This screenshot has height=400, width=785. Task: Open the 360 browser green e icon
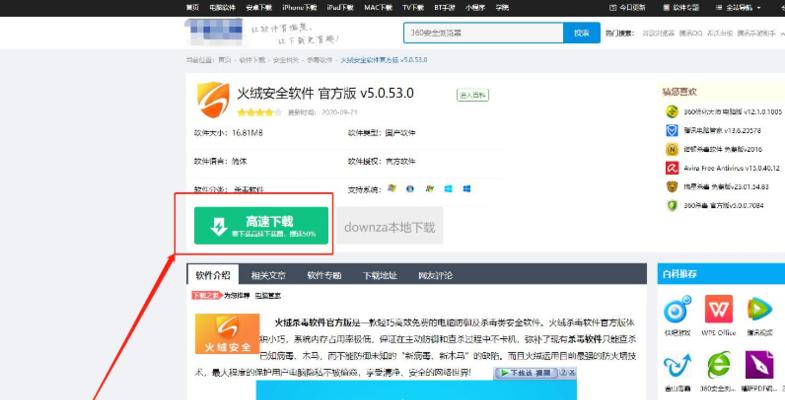click(x=718, y=365)
